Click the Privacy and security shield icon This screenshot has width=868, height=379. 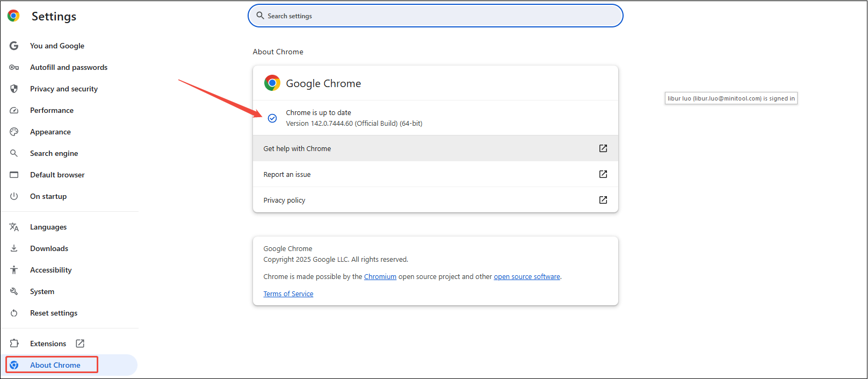tap(14, 89)
